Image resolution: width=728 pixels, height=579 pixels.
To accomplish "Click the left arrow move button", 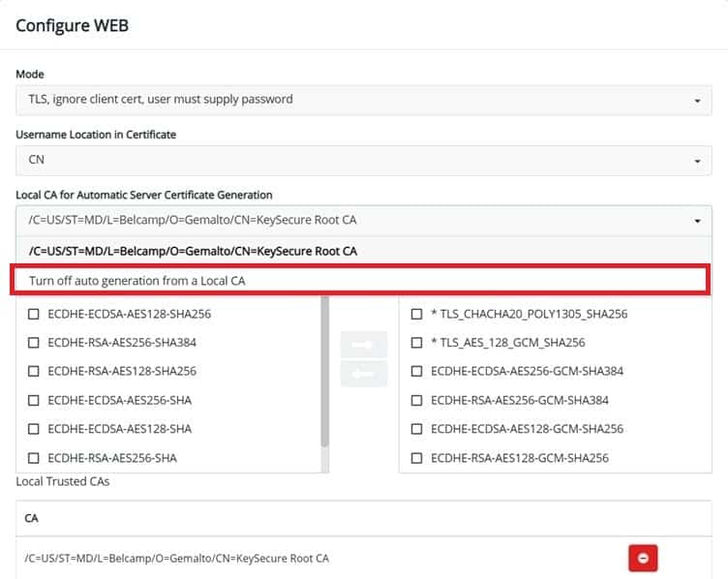I will tap(363, 374).
